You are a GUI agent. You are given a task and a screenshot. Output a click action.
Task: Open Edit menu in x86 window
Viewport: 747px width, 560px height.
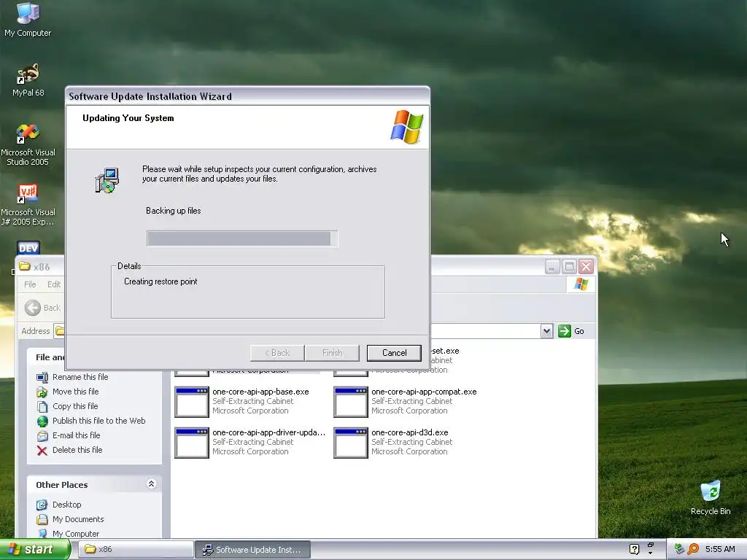coord(54,284)
